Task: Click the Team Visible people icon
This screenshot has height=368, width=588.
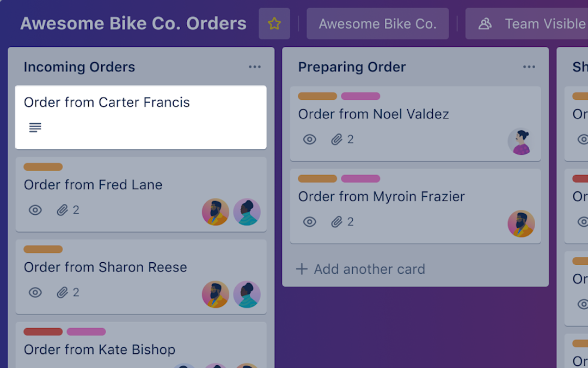Action: point(484,23)
